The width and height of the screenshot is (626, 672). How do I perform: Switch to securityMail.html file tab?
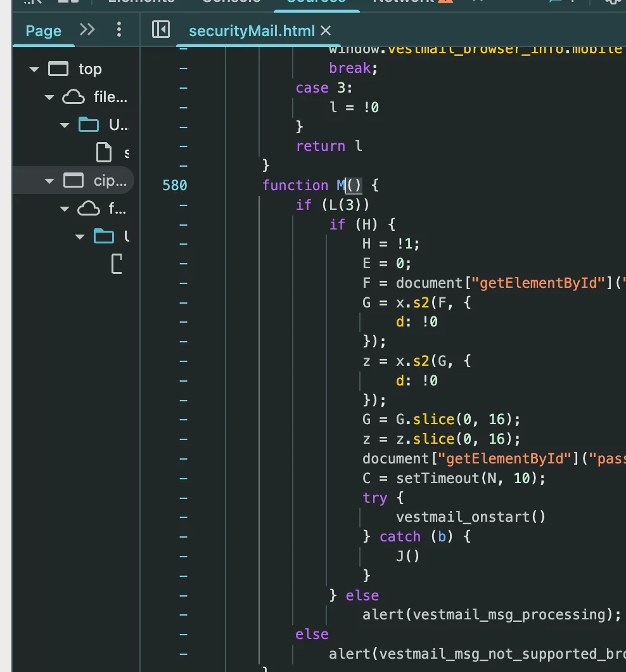(x=252, y=31)
